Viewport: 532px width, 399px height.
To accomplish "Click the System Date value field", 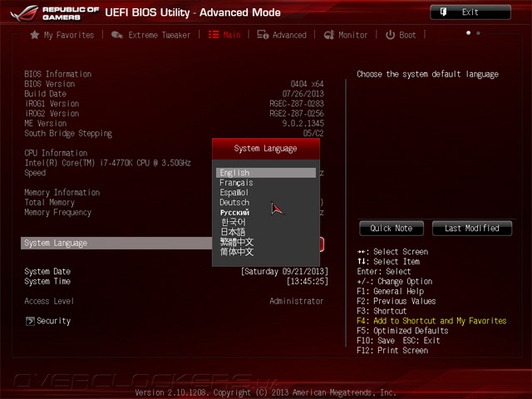I will (x=284, y=272).
